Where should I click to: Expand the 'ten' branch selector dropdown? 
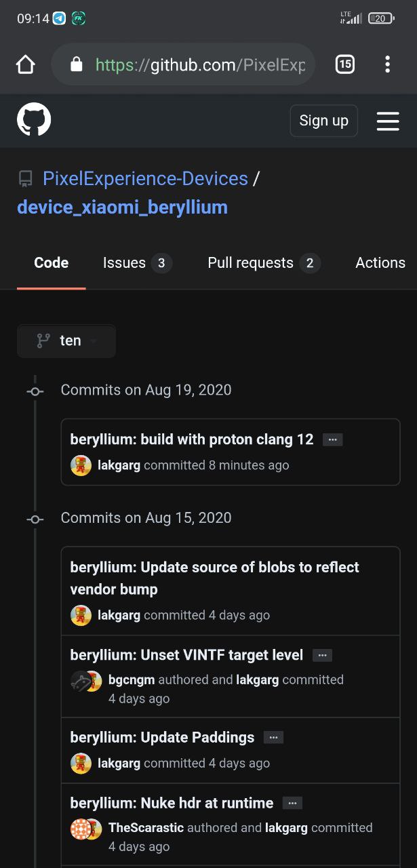[x=66, y=341]
